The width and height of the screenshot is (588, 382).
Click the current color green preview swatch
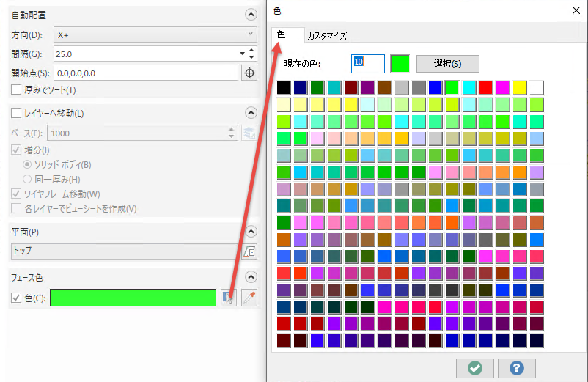(x=400, y=64)
